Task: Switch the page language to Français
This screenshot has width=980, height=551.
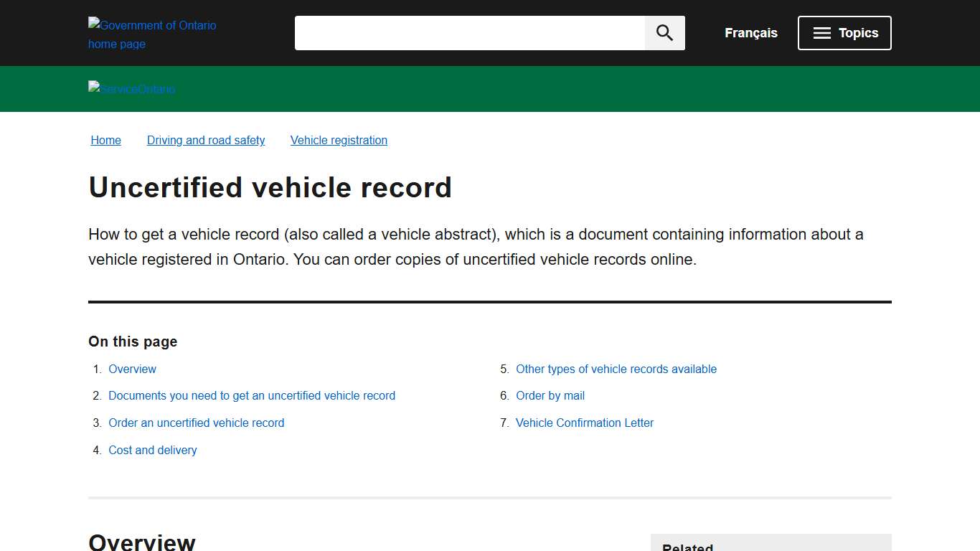Action: coord(750,32)
